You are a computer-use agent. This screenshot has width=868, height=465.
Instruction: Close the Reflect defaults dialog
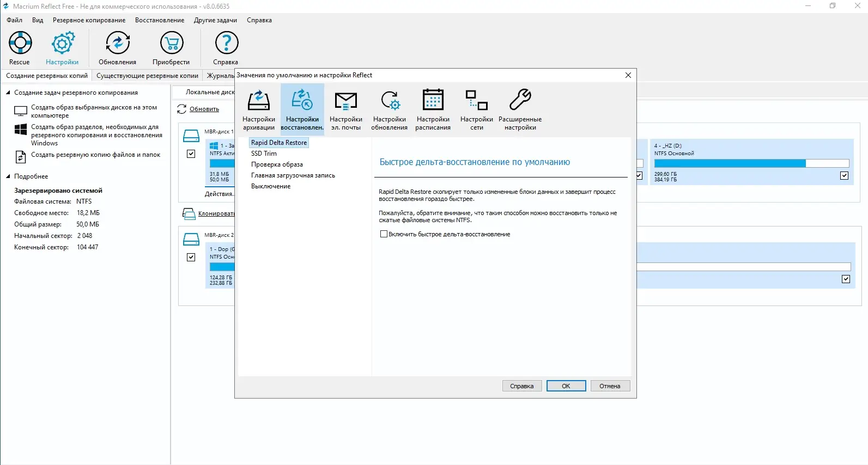[628, 75]
